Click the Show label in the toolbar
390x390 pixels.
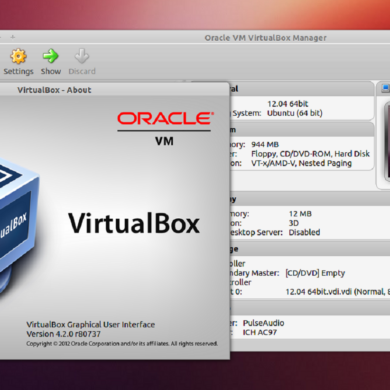(x=51, y=71)
